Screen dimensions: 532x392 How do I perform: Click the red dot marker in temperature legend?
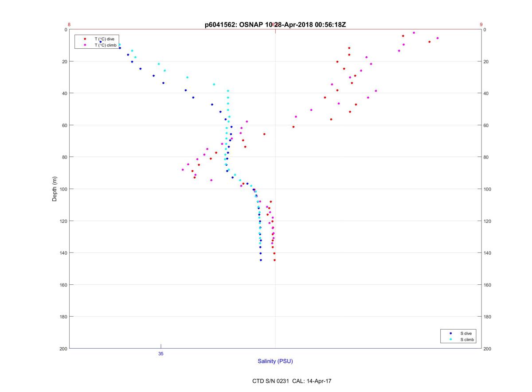click(x=85, y=39)
